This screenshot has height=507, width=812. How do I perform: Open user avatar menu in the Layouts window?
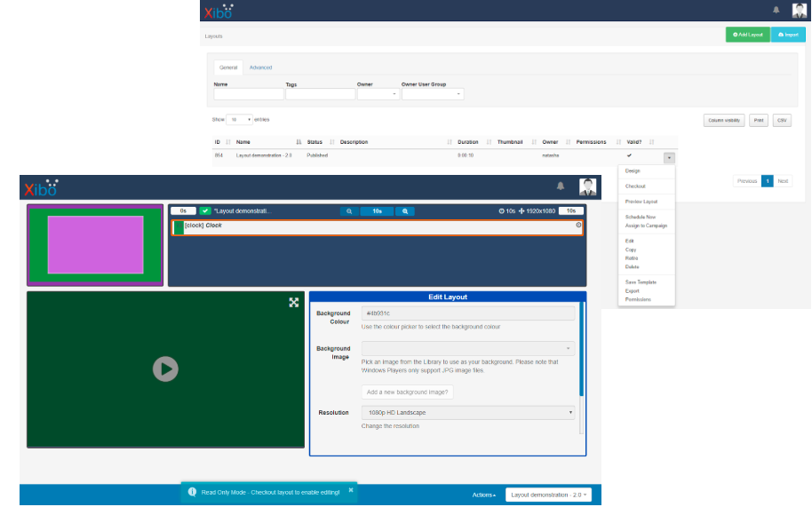pos(799,10)
